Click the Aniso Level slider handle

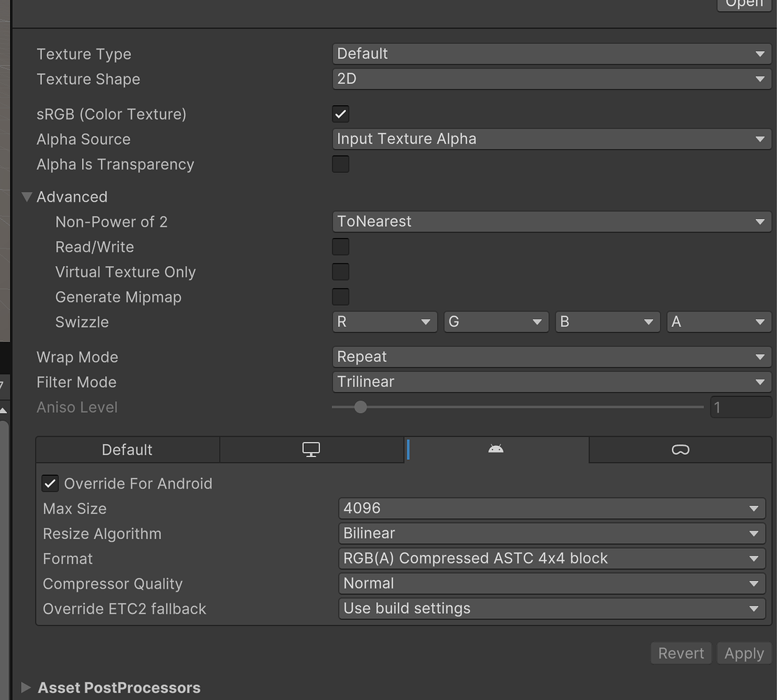tap(360, 407)
